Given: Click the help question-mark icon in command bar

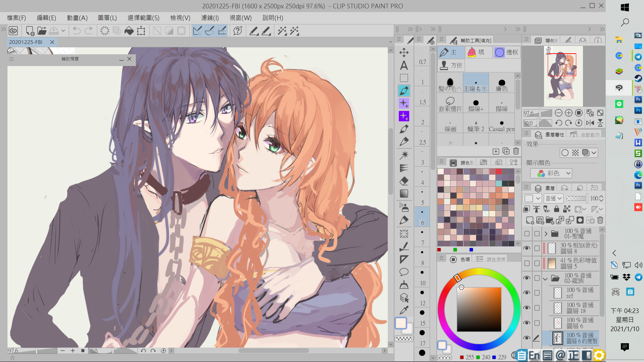Looking at the screenshot, I should click(x=238, y=31).
